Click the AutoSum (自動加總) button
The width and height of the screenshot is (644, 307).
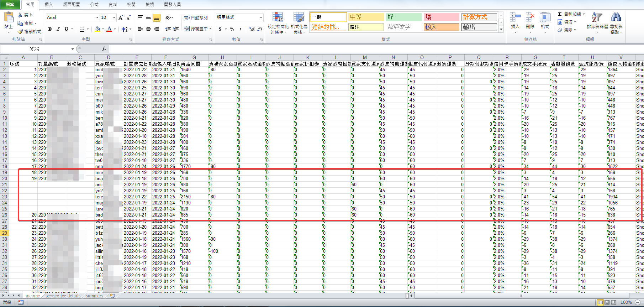[570, 14]
